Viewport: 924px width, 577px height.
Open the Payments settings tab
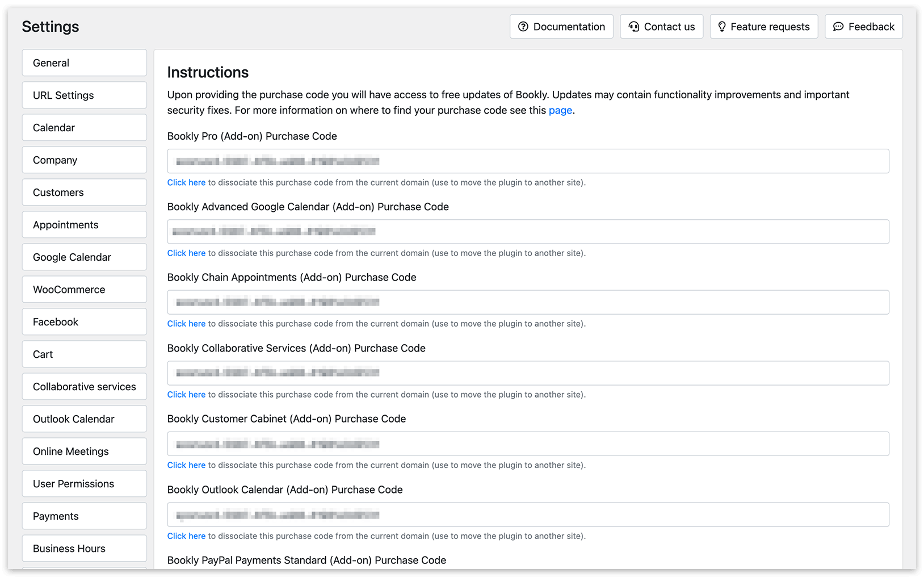pyautogui.click(x=85, y=516)
